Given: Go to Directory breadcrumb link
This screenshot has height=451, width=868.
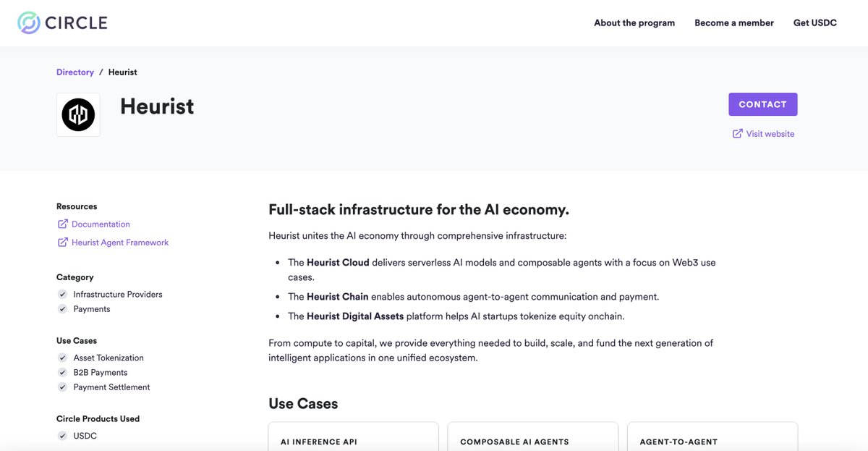Looking at the screenshot, I should click(75, 72).
